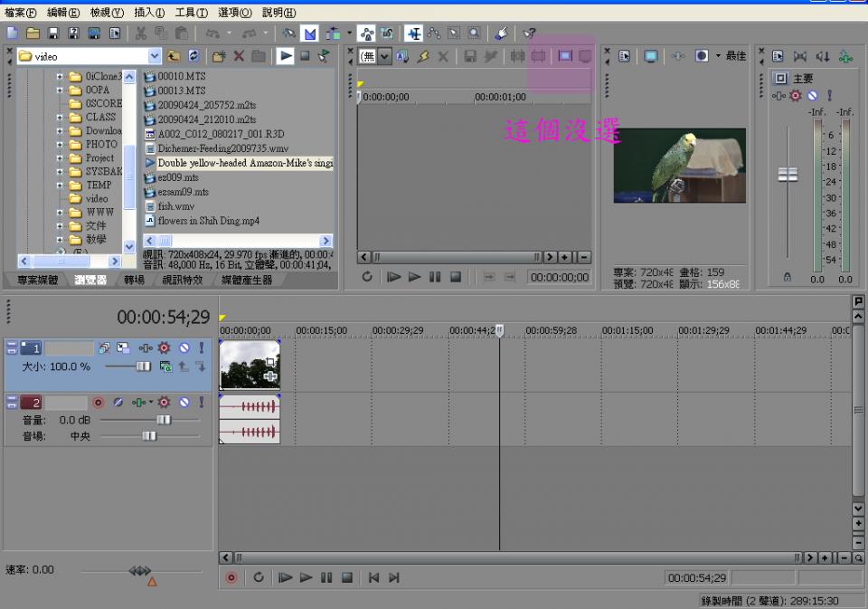Switch to the 轉場 (Transitions) tab
The image size is (868, 609).
pos(134,281)
